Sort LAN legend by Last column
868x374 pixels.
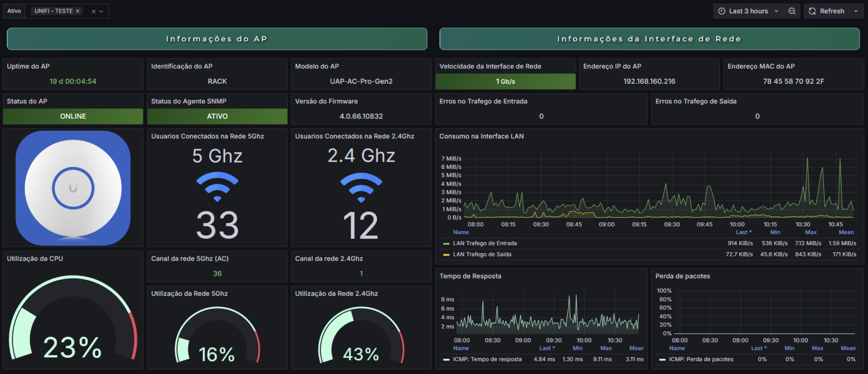tap(743, 232)
